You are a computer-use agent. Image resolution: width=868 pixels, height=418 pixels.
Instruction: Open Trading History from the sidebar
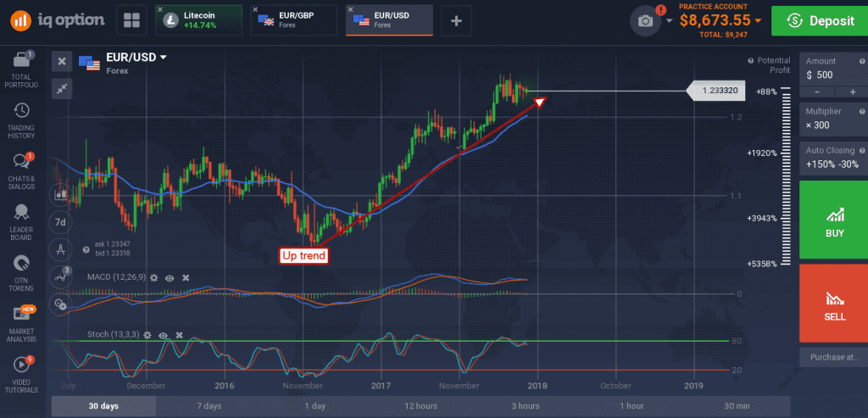tap(21, 120)
